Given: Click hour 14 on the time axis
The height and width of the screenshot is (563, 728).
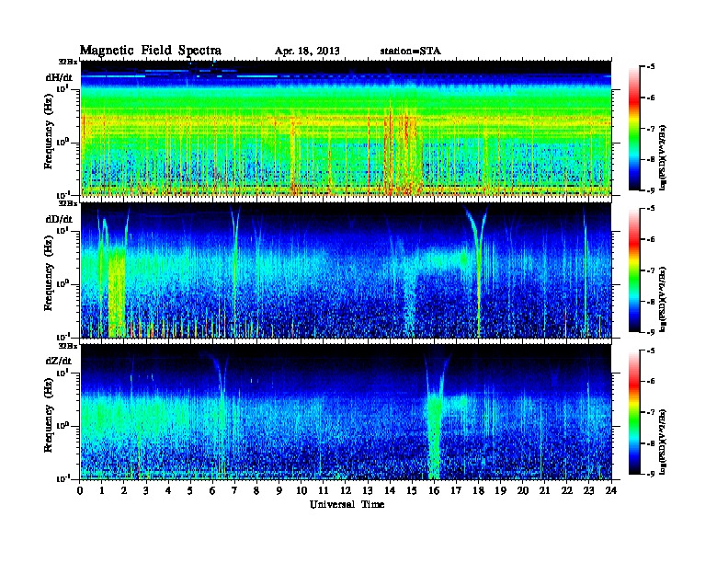Looking at the screenshot, I should [x=390, y=491].
